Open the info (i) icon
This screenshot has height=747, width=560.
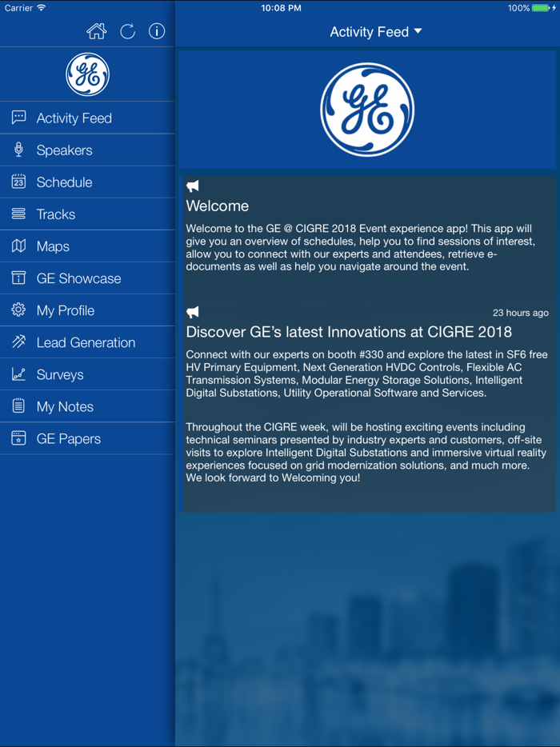[157, 31]
